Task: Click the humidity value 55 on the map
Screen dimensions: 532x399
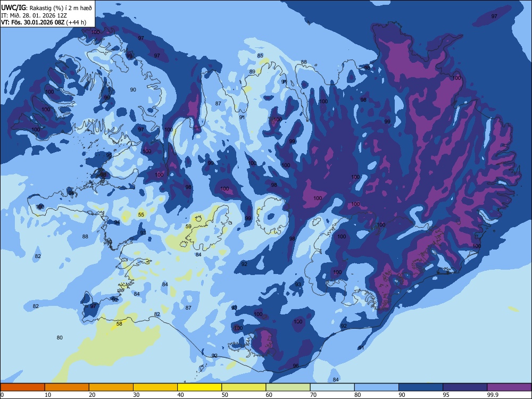Action: coord(141,215)
